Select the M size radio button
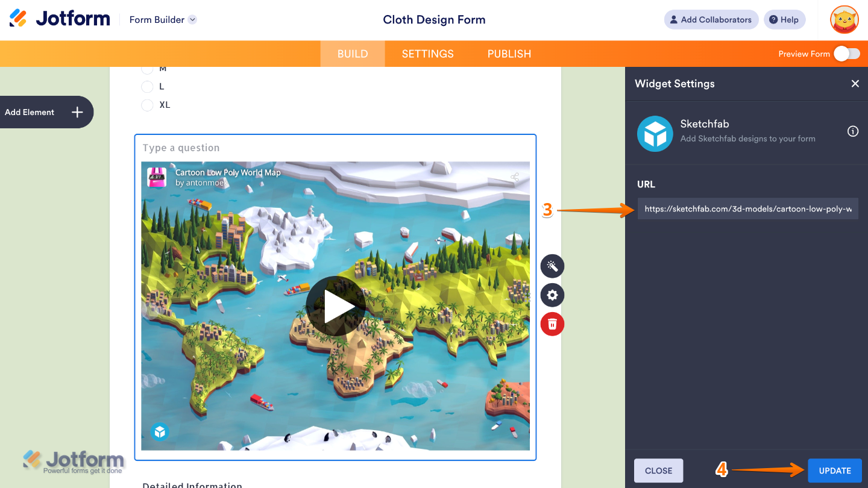The width and height of the screenshot is (868, 488). [x=147, y=68]
